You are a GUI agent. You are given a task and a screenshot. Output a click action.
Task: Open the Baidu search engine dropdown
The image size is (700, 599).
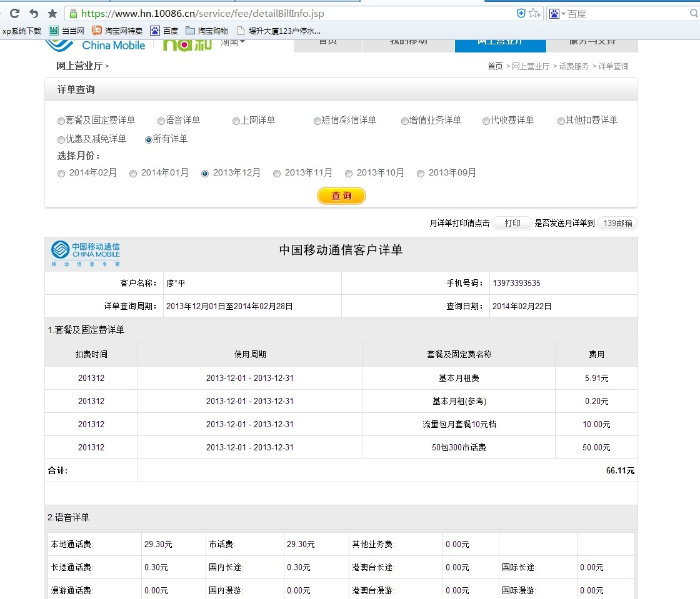click(x=557, y=13)
